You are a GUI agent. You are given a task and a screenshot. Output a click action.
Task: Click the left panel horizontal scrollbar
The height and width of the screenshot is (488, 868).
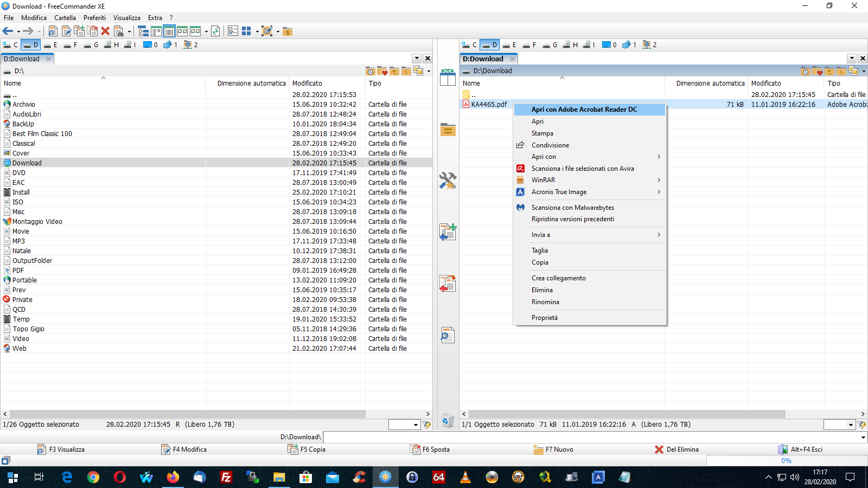[x=187, y=414]
